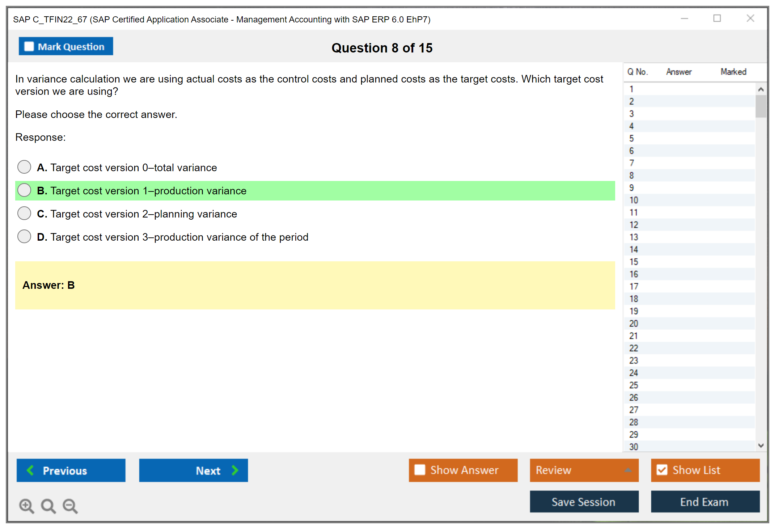This screenshot has height=532, width=778.
Task: Jump to question 15 in list
Action: pyautogui.click(x=634, y=262)
